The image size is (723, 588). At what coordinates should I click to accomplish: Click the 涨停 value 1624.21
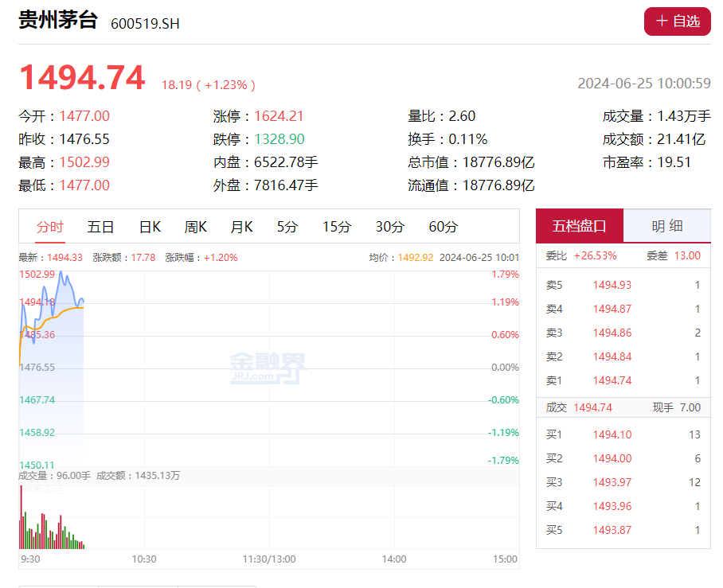coord(279,116)
